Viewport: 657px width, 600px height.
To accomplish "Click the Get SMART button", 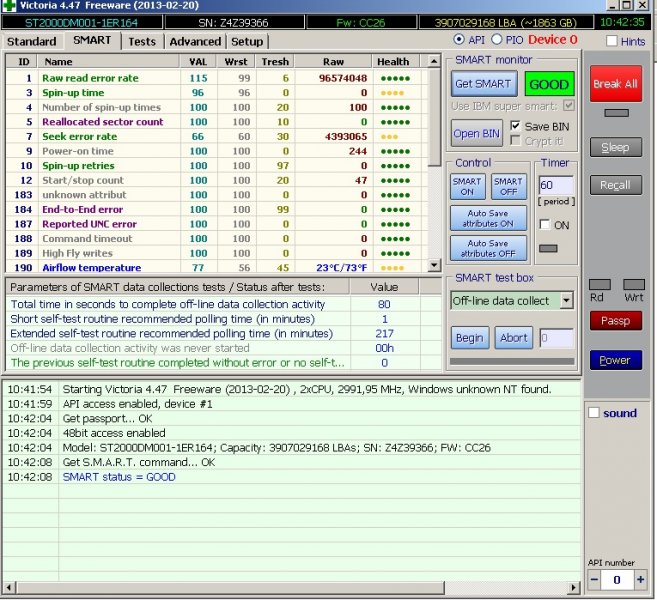I will 484,84.
